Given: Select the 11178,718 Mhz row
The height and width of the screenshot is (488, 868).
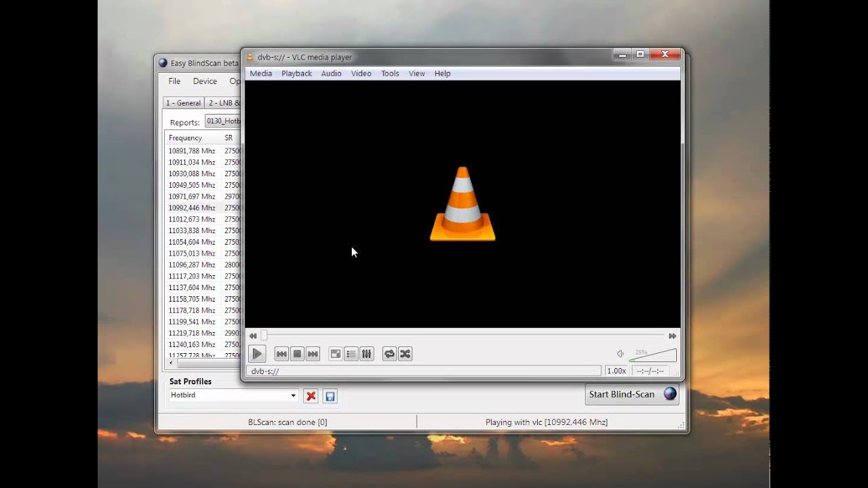Looking at the screenshot, I should click(x=203, y=310).
